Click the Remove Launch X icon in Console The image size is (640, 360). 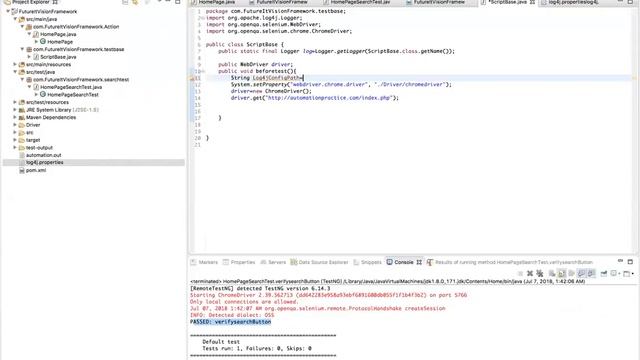tap(530, 273)
